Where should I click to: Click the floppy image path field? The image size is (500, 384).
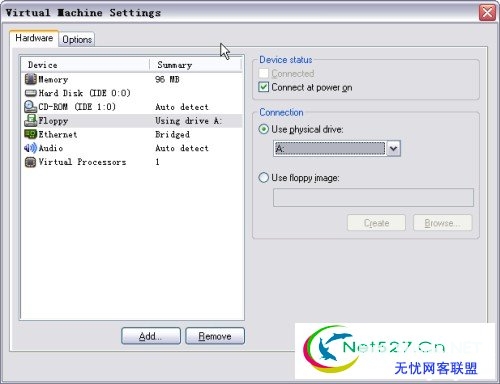(x=373, y=197)
